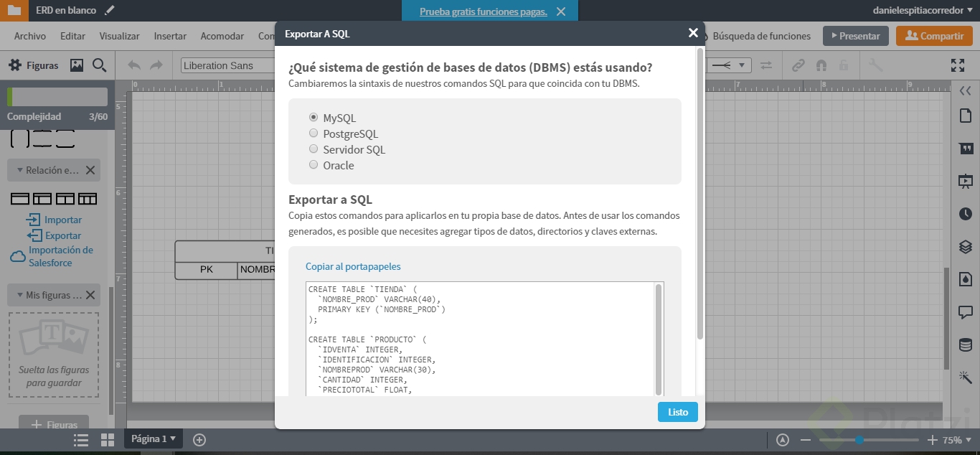Open the Insertar menu
The height and width of the screenshot is (455, 980).
170,36
